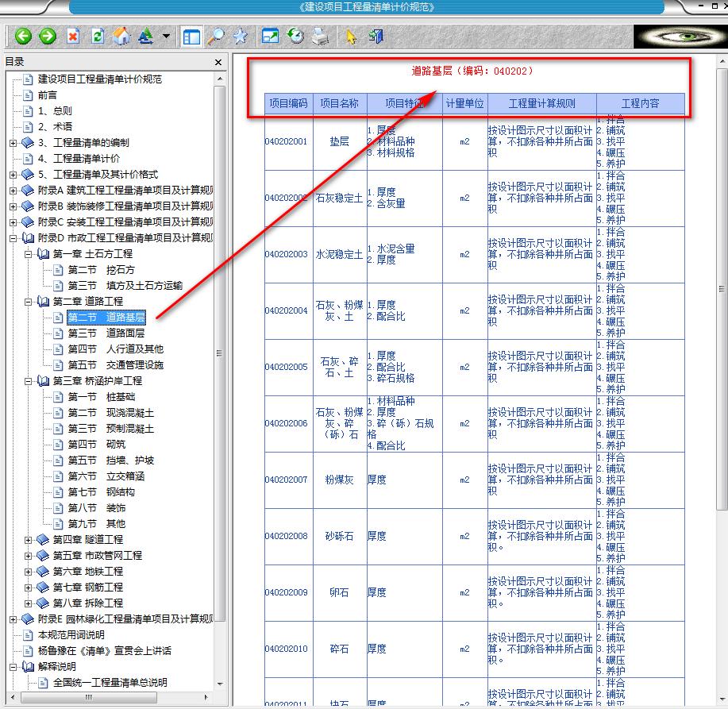
Task: Go forward with the green right arrow
Action: click(x=48, y=37)
